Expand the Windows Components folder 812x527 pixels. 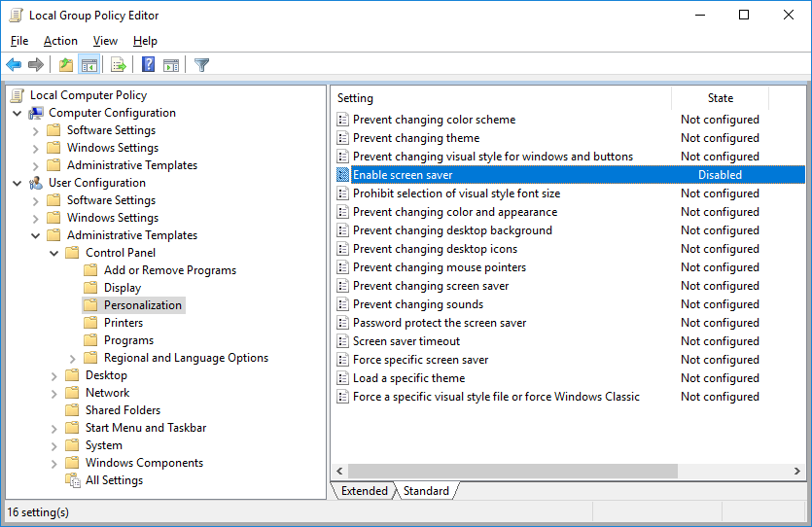(x=54, y=463)
